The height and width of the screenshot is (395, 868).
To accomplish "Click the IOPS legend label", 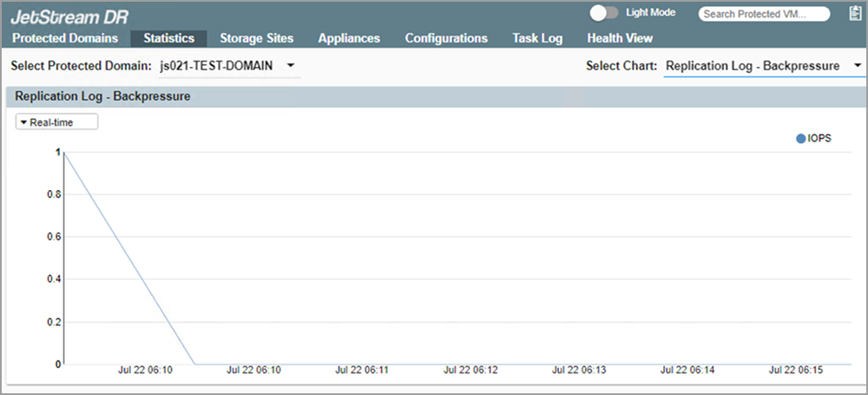I will point(819,138).
